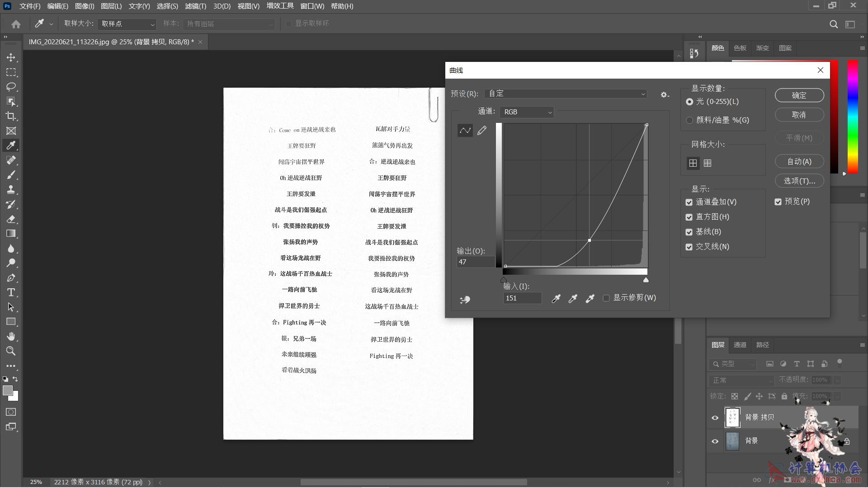This screenshot has width=868, height=488.
Task: Open the Curves preset gear options
Action: pyautogui.click(x=664, y=94)
